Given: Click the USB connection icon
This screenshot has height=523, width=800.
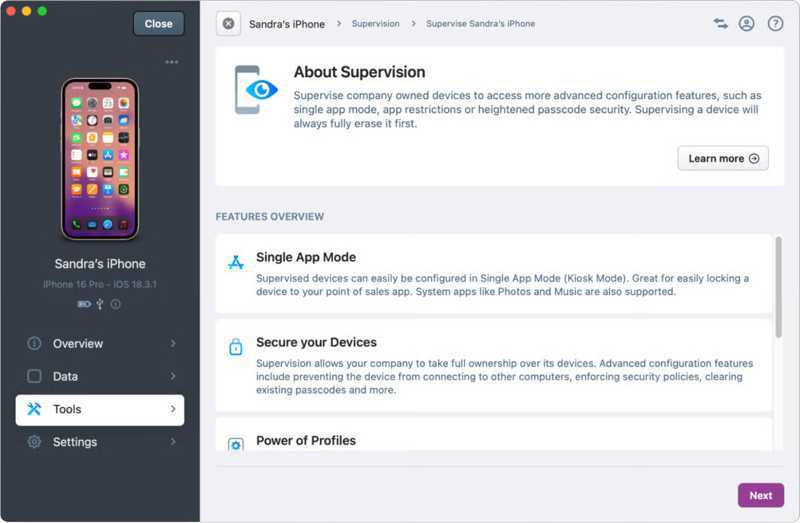Looking at the screenshot, I should tap(100, 304).
